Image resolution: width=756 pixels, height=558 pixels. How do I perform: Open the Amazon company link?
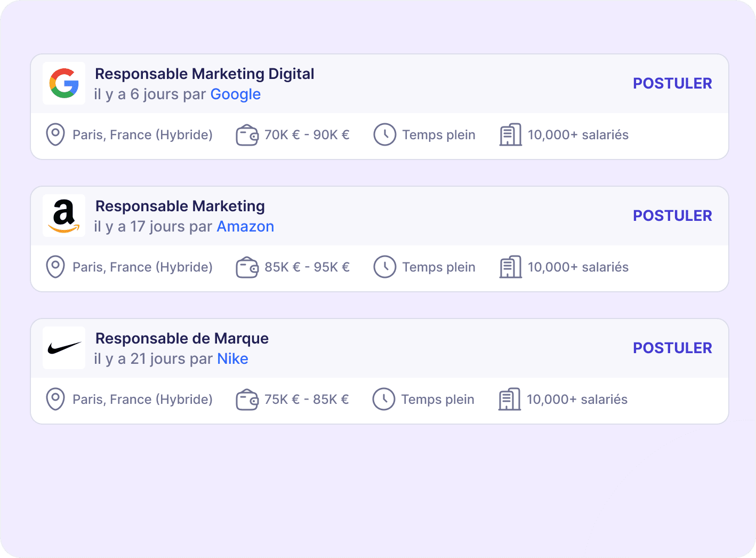pyautogui.click(x=245, y=226)
